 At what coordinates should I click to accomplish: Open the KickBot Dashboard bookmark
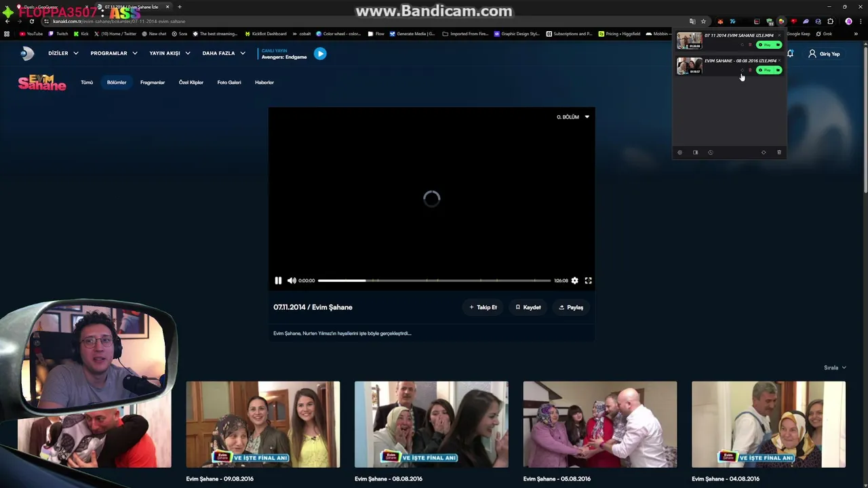pos(266,34)
